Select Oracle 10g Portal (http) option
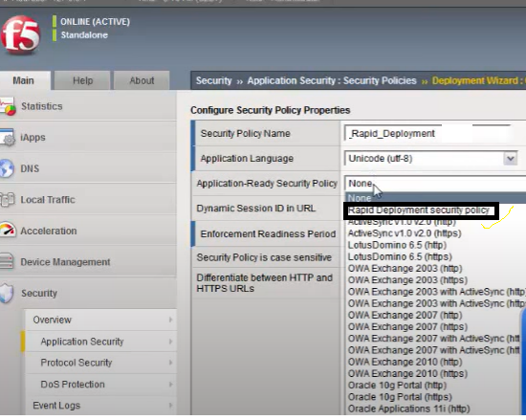 397,386
